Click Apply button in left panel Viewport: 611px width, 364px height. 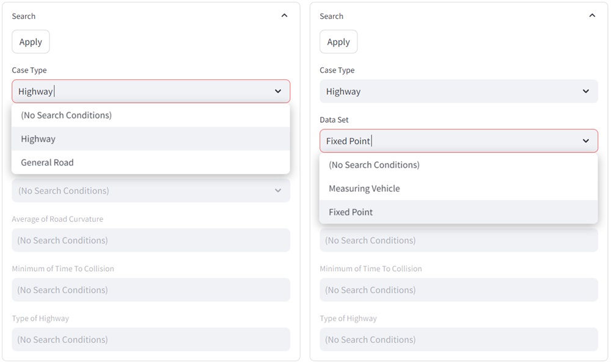click(31, 42)
